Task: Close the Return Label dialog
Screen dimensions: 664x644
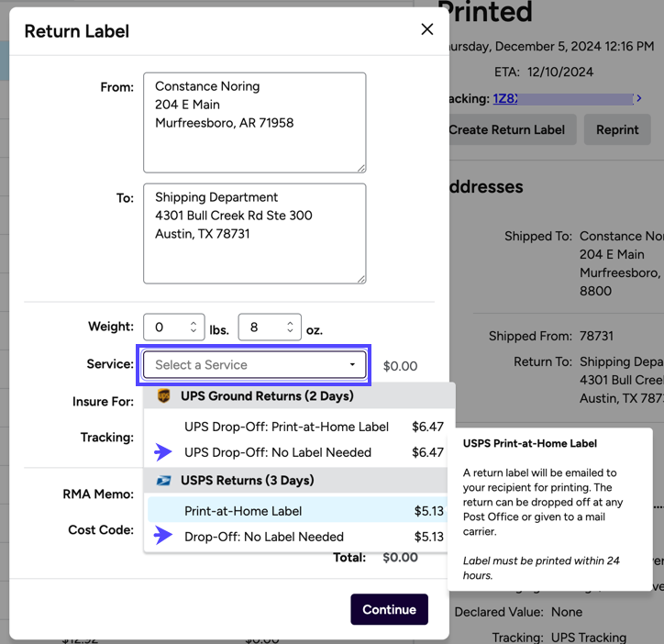Action: point(426,30)
